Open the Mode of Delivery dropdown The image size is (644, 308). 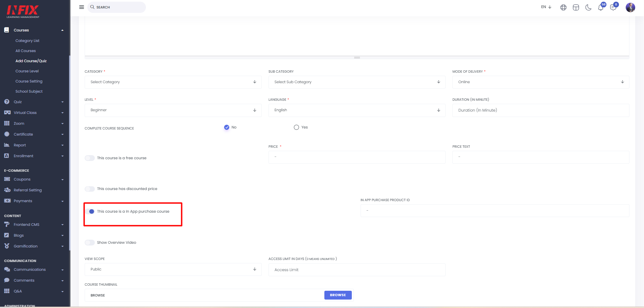tap(541, 82)
